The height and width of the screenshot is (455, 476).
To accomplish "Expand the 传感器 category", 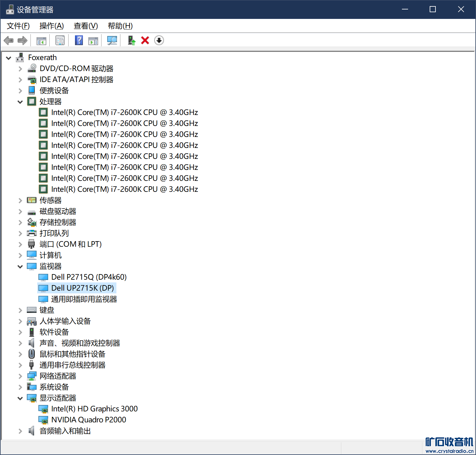I will (x=20, y=200).
